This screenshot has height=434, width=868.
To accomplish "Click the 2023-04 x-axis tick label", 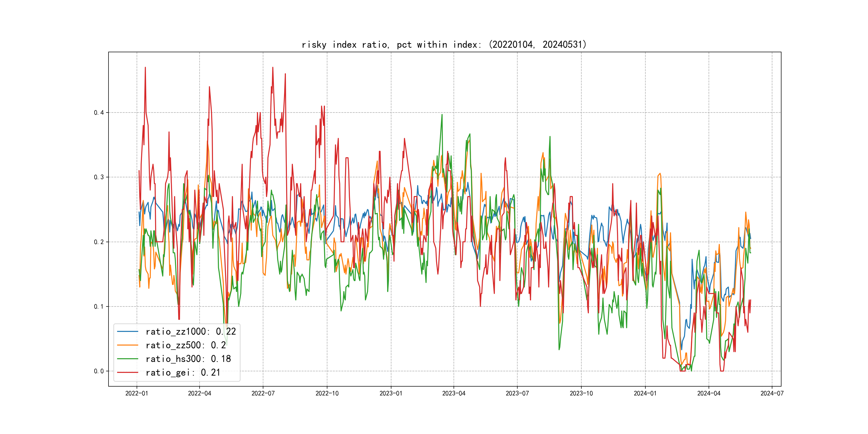I will (x=454, y=393).
